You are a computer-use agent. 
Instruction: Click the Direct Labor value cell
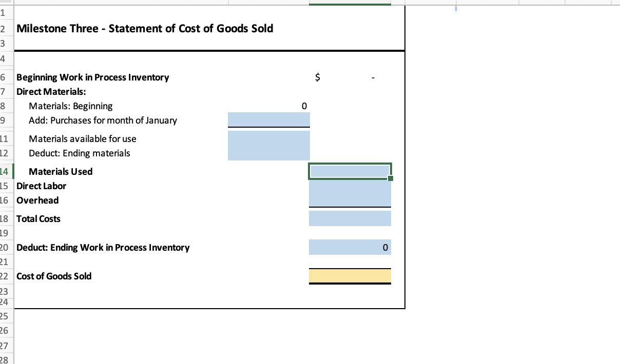click(350, 186)
